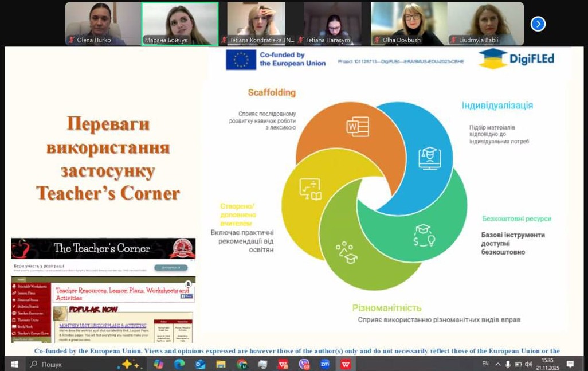This screenshot has height=371, width=588.
Task: Show hidden system tray icons
Action: (497, 364)
